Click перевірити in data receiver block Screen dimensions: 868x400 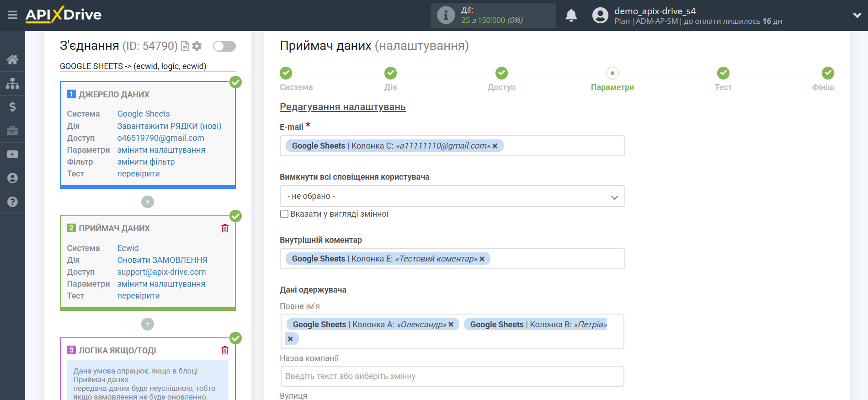point(138,296)
